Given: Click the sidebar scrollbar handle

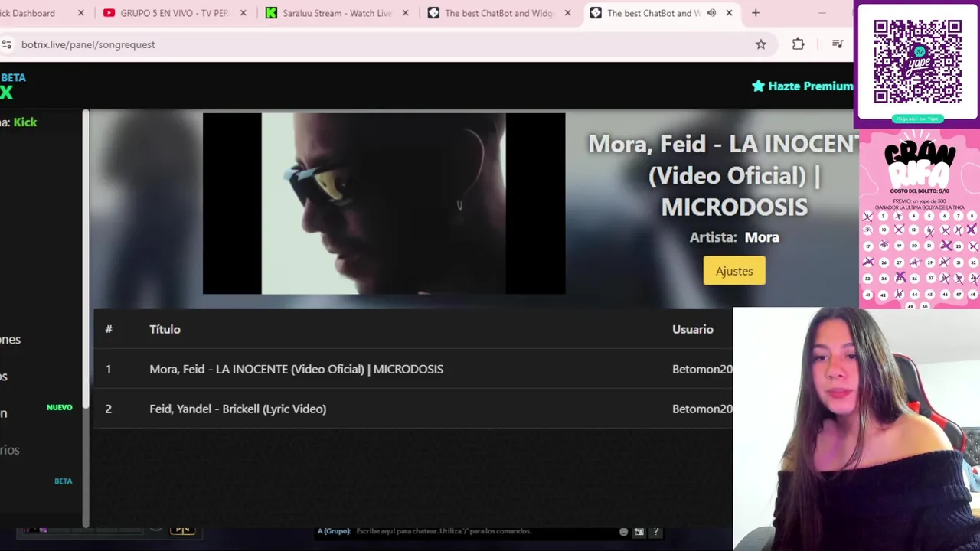Looking at the screenshot, I should pos(86,260).
